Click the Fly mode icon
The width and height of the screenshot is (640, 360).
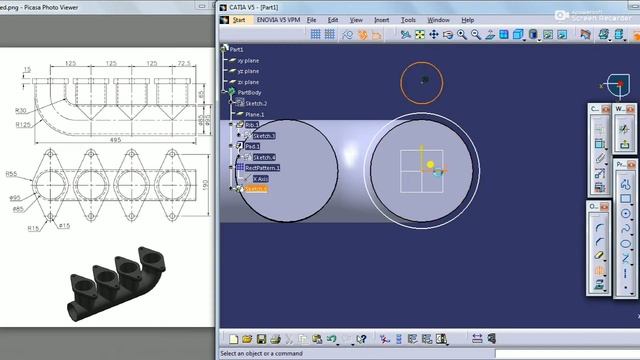pyautogui.click(x=405, y=35)
